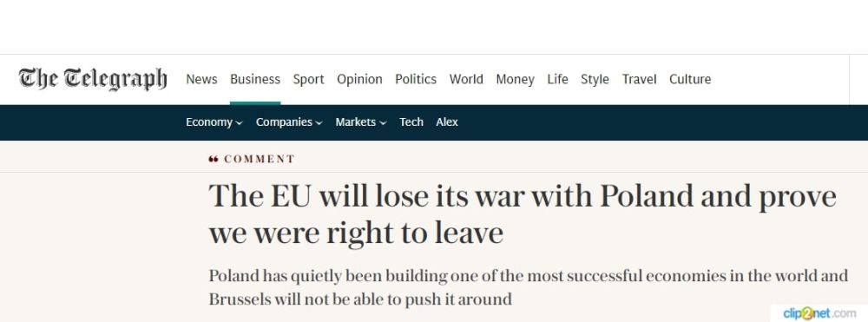Expand the Economy dropdown

pos(214,122)
